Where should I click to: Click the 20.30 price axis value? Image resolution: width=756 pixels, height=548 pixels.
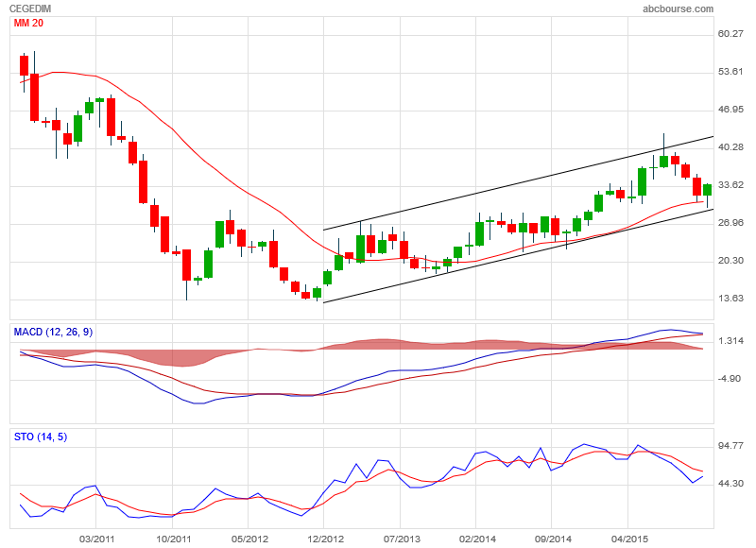[x=730, y=261]
